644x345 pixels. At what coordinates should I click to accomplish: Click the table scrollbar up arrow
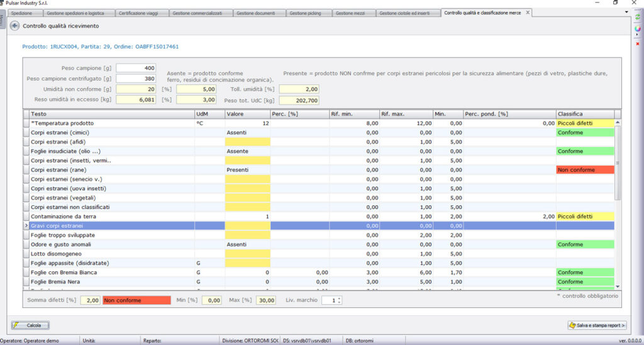pos(618,122)
